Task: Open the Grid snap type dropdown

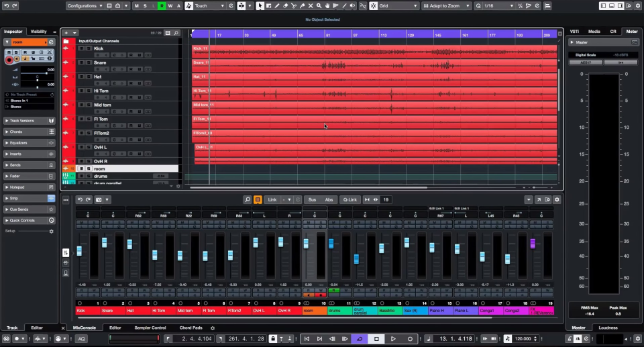Action: 398,6
